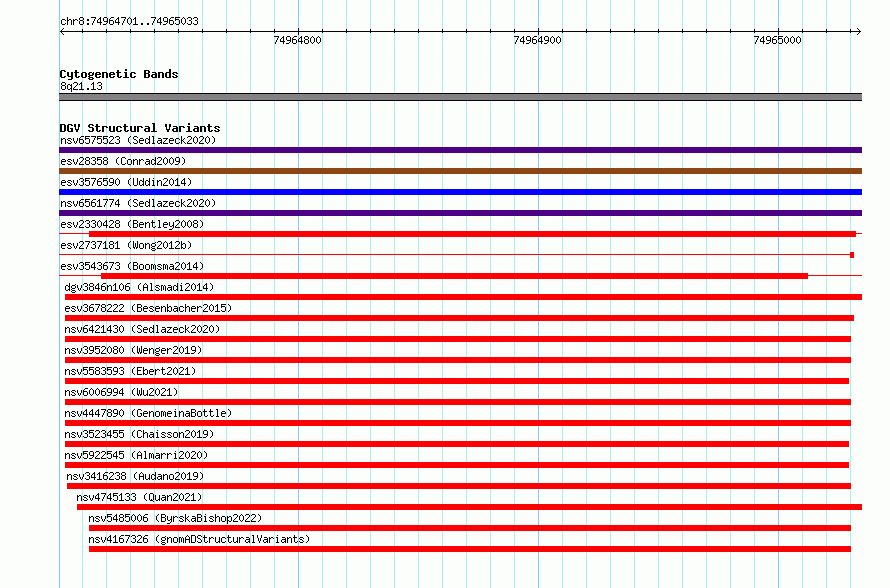Image resolution: width=890 pixels, height=588 pixels.
Task: Open variant nsv3416238 (Audano2019) label
Action: point(135,476)
